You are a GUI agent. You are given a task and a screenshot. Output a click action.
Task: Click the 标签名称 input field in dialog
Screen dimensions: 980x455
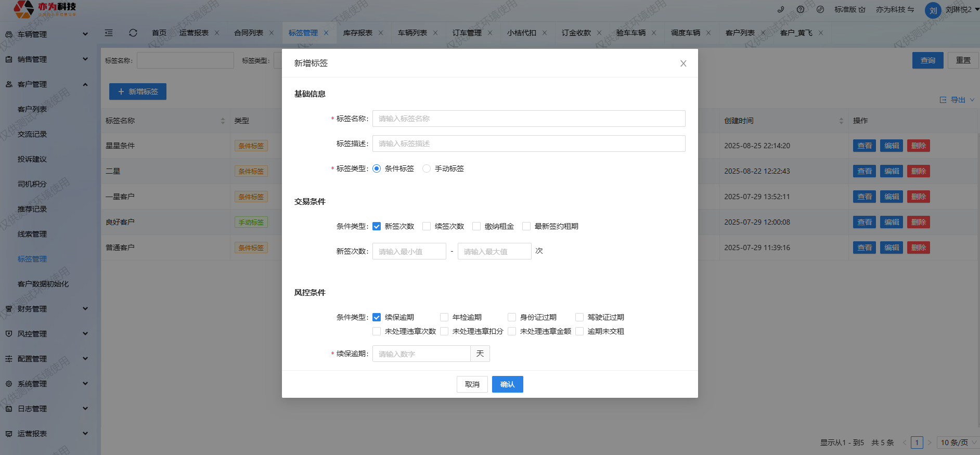[528, 119]
